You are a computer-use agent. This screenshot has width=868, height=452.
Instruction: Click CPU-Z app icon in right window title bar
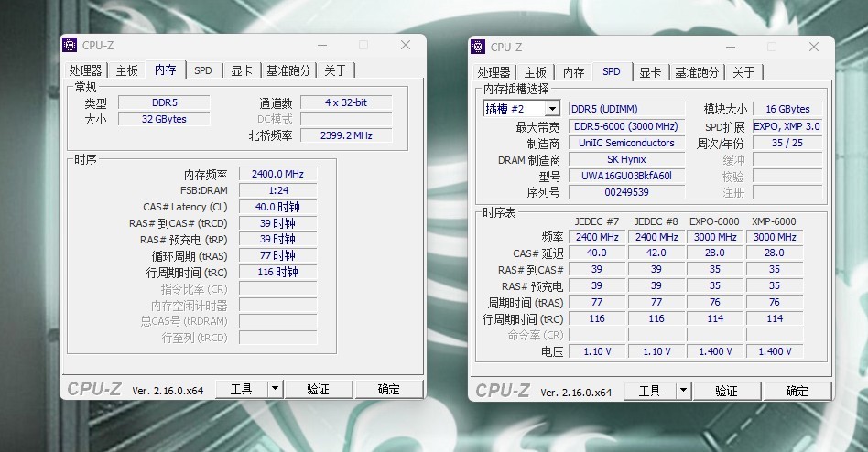[478, 47]
